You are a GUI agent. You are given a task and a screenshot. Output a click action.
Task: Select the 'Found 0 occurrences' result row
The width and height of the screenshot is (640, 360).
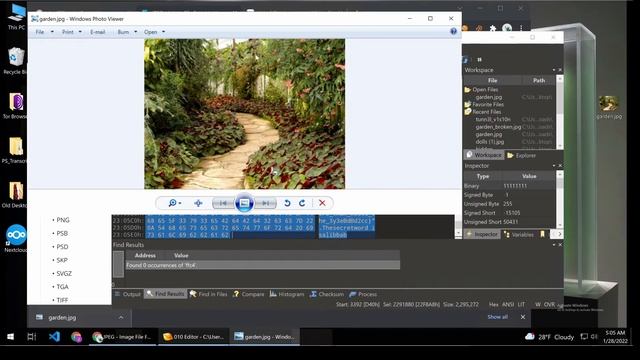(x=262, y=265)
